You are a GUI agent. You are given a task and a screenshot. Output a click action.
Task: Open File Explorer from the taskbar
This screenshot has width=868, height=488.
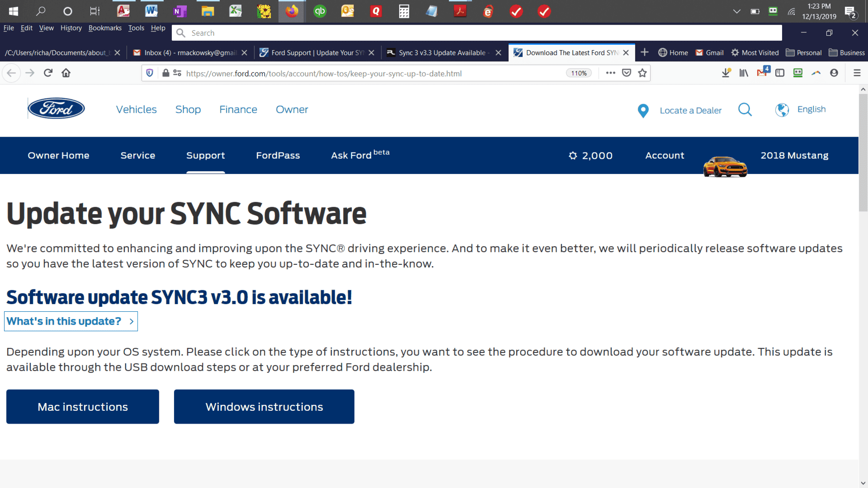(x=208, y=11)
